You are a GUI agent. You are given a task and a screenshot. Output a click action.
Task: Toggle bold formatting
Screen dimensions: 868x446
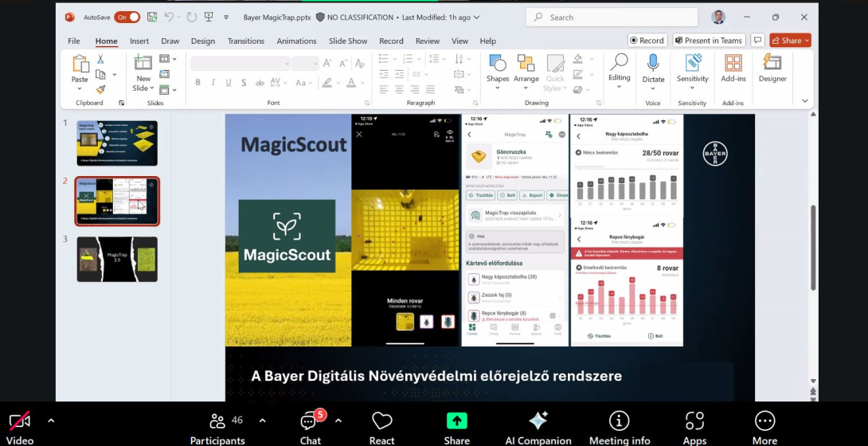click(x=198, y=83)
